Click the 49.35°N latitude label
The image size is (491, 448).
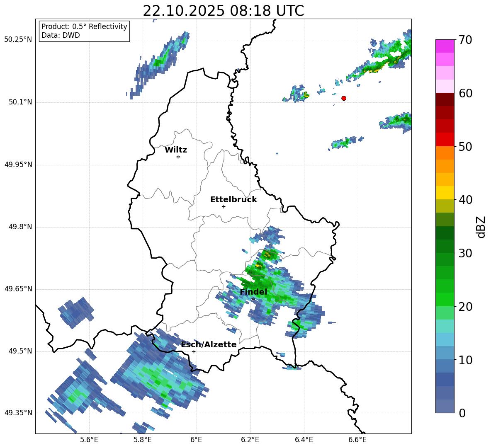click(x=18, y=413)
